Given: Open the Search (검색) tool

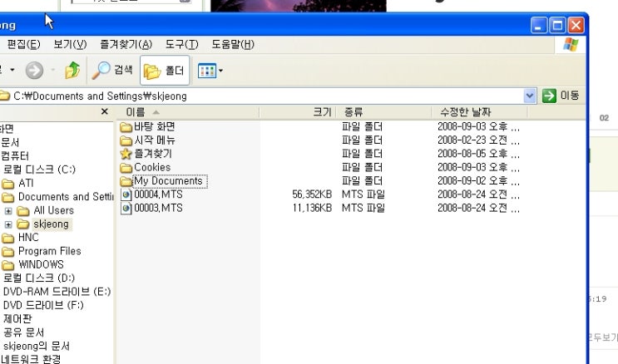Looking at the screenshot, I should tap(113, 71).
